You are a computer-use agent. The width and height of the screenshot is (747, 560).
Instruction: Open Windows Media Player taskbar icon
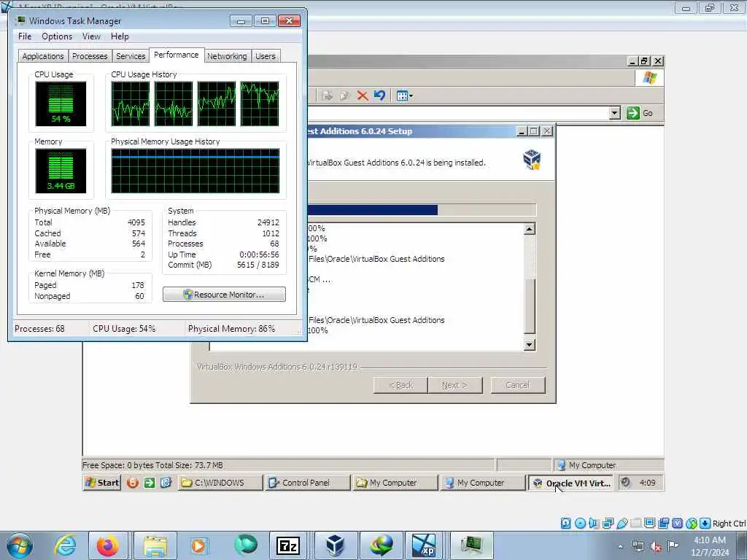pos(198,545)
